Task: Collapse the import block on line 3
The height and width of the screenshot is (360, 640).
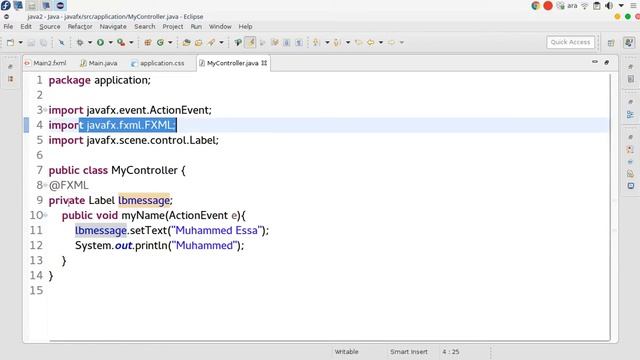Action: (45, 110)
